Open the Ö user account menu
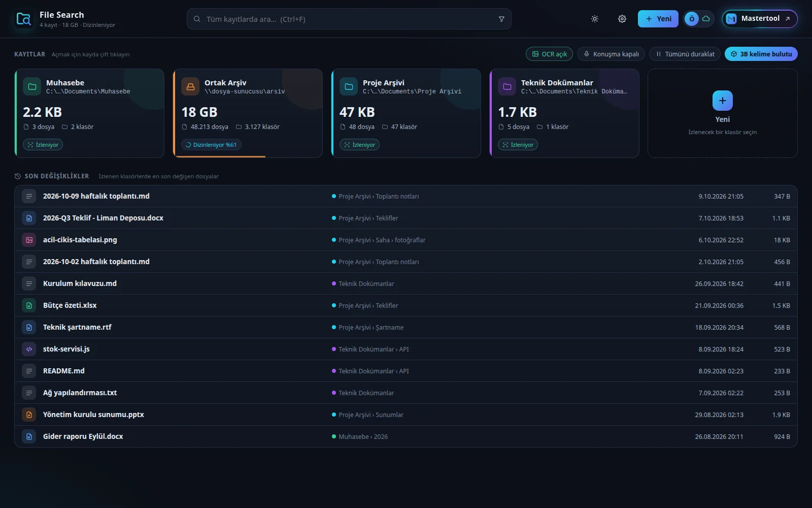812x508 pixels. pos(691,19)
